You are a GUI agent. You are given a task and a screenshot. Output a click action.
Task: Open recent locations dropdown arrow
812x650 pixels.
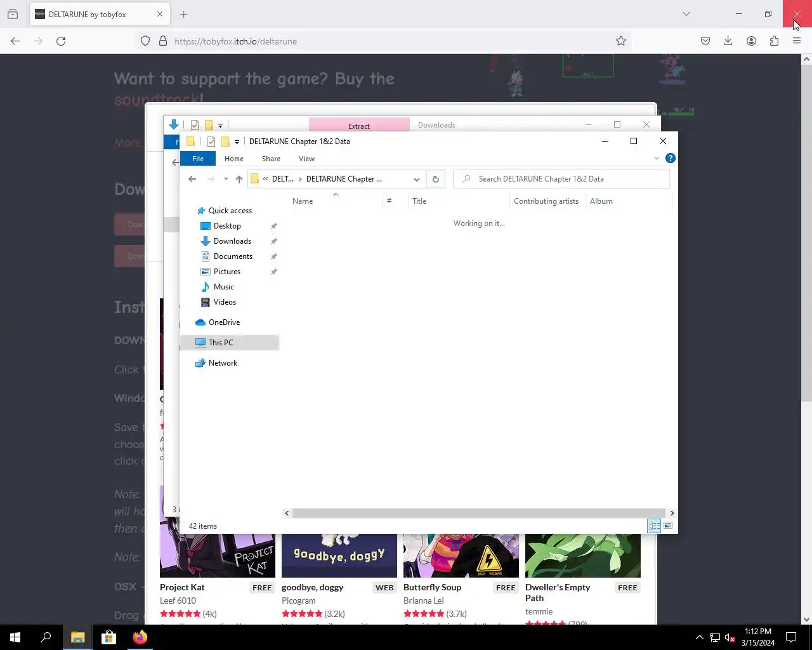click(x=226, y=179)
